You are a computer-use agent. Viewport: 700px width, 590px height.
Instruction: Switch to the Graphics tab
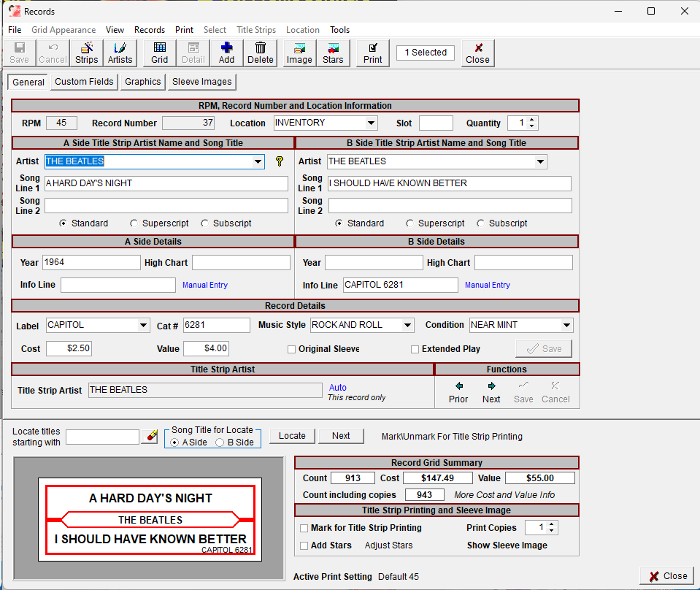pos(143,82)
